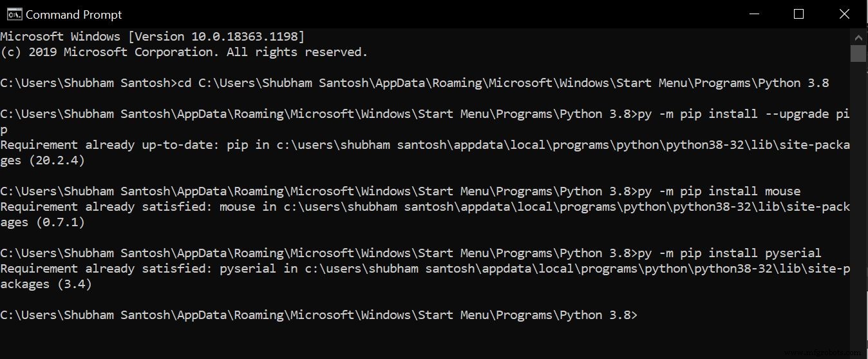
Task: Click the Command Prompt title text
Action: point(73,14)
